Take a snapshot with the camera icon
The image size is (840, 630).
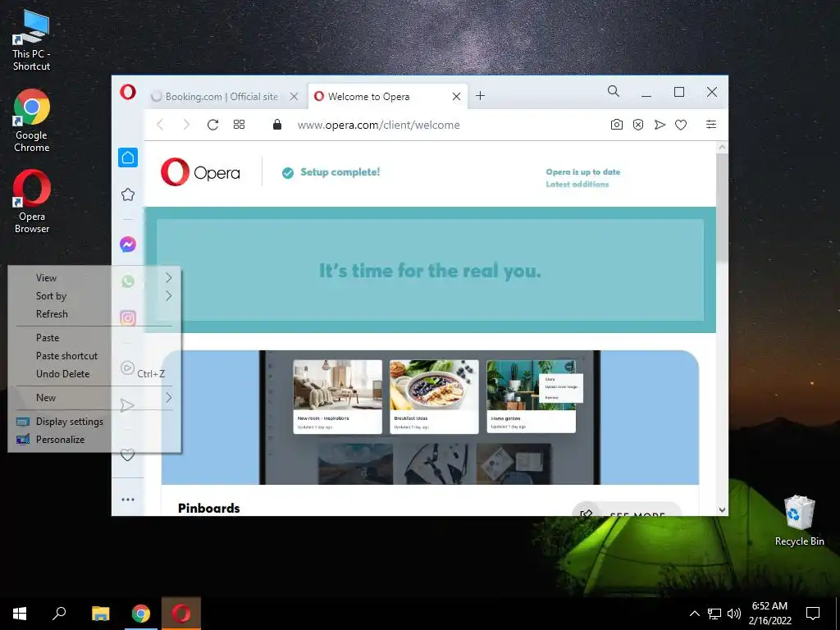tap(617, 125)
